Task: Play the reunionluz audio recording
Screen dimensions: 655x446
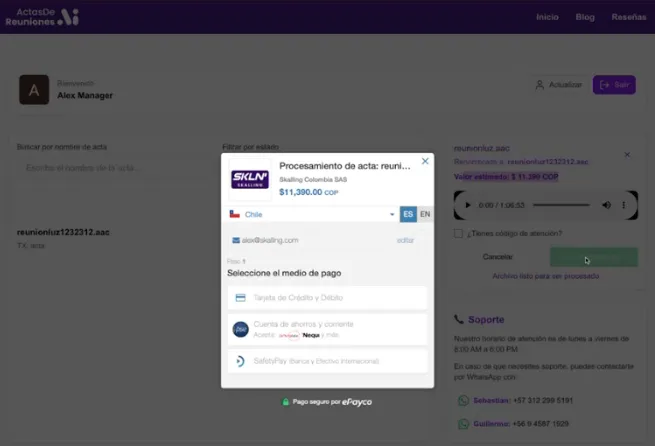Action: point(468,205)
